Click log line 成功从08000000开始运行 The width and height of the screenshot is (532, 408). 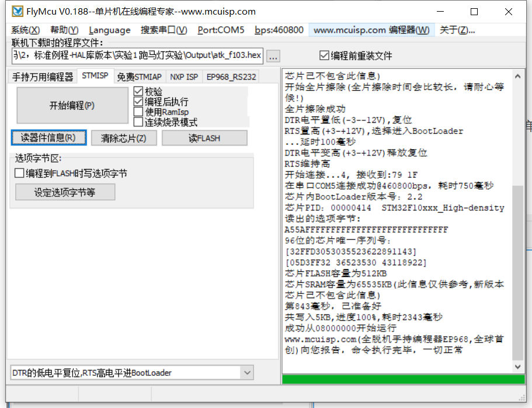pos(340,328)
